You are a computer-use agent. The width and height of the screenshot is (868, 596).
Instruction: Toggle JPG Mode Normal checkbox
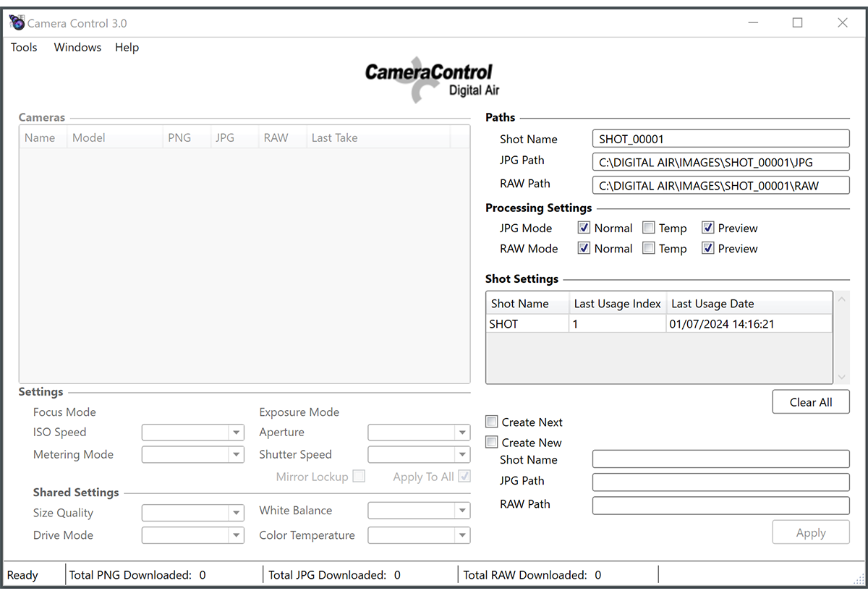tap(584, 228)
